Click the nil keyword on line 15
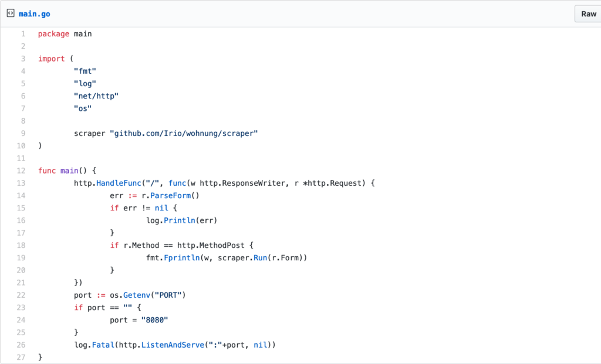Screen dimensions: 601x364 point(161,207)
